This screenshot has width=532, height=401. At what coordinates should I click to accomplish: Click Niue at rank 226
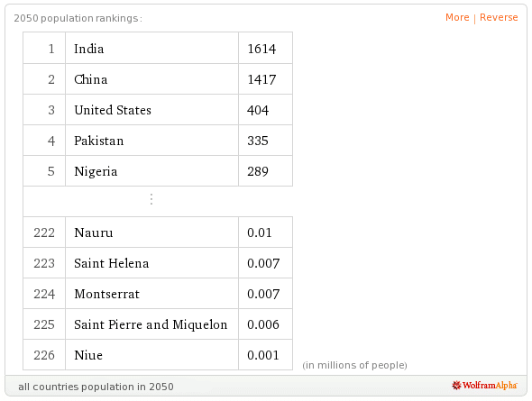coord(88,355)
